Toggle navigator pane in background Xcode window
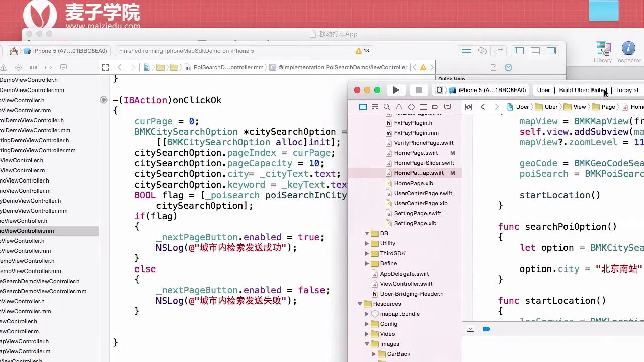The image size is (644, 362). pos(519,51)
